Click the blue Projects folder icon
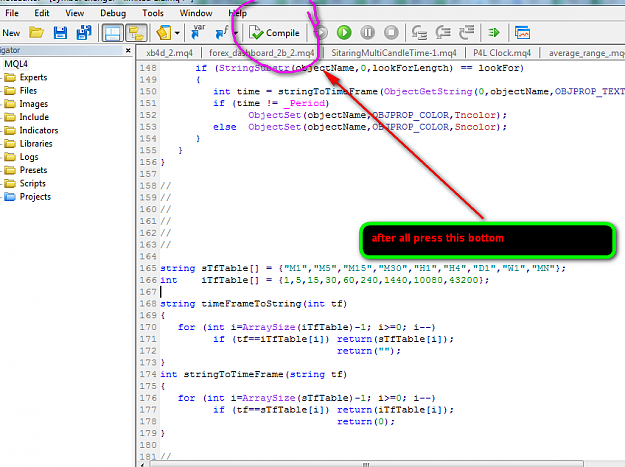The image size is (625, 467). coord(10,196)
